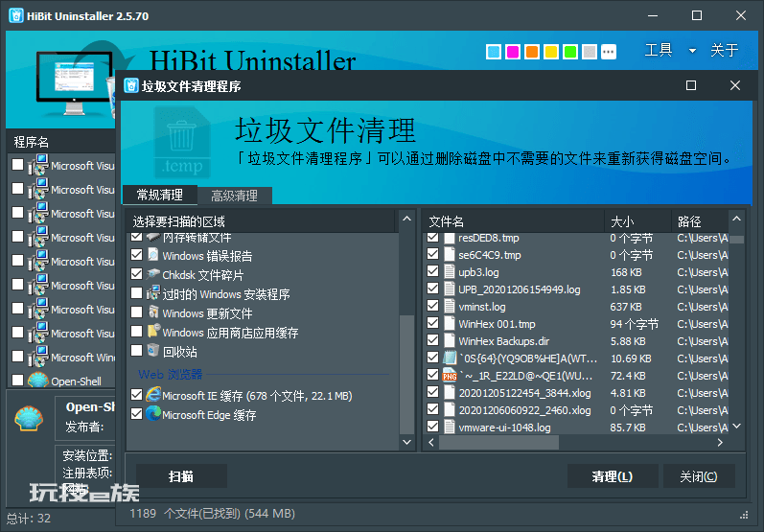The image size is (764, 532).
Task: Click the Microsoft IE 缓存 icon
Action: pos(153,395)
